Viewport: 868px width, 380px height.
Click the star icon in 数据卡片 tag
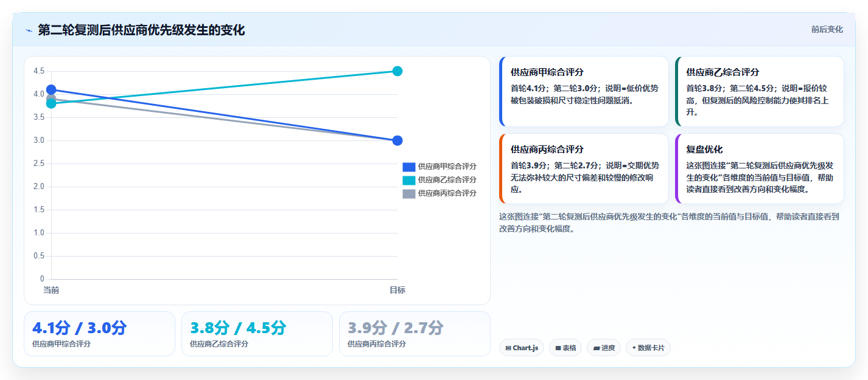pos(634,348)
